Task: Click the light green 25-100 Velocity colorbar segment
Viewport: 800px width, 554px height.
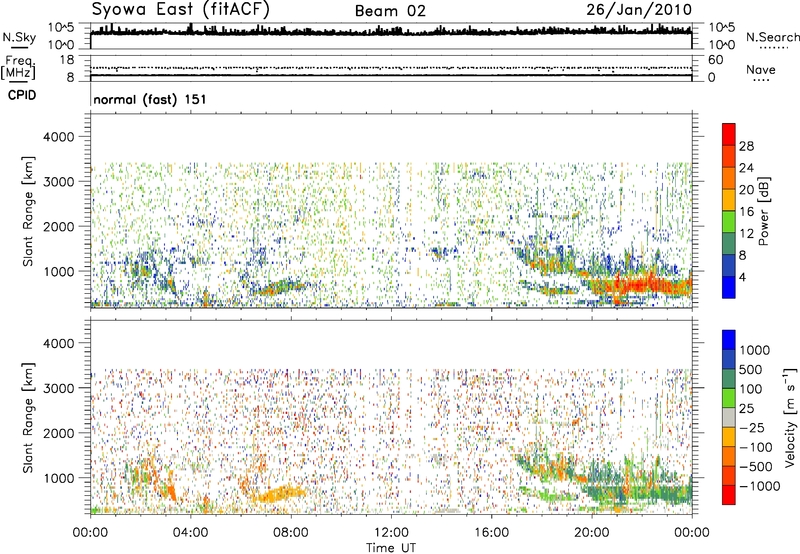Action: 729,398
